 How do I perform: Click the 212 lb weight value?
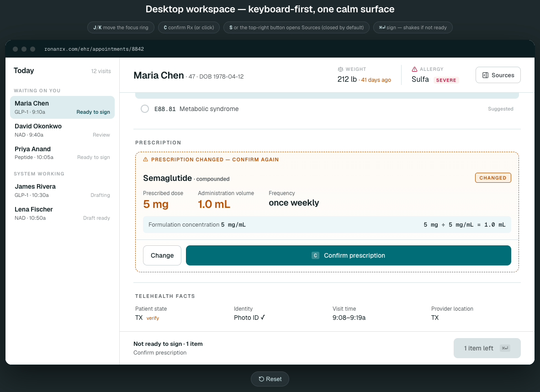coord(347,79)
